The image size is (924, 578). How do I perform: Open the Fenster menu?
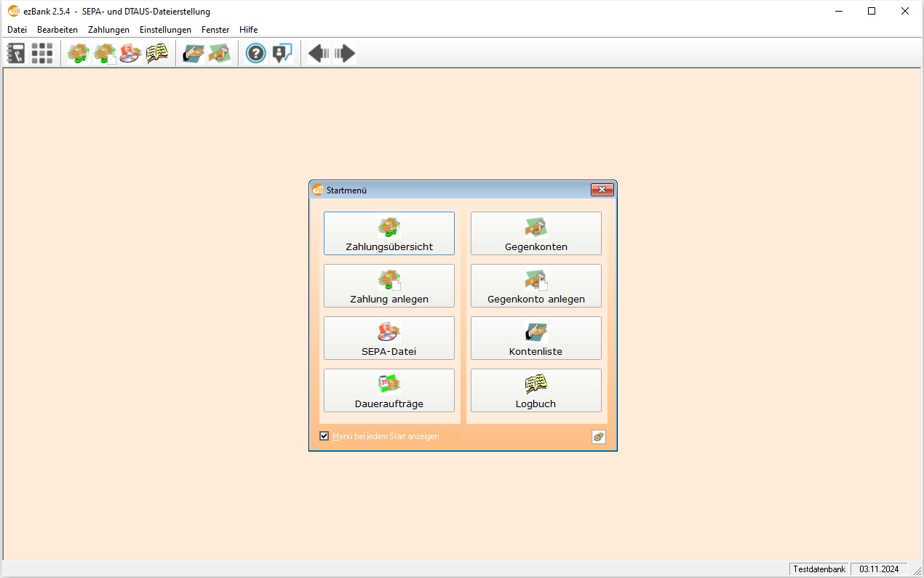[x=215, y=30]
